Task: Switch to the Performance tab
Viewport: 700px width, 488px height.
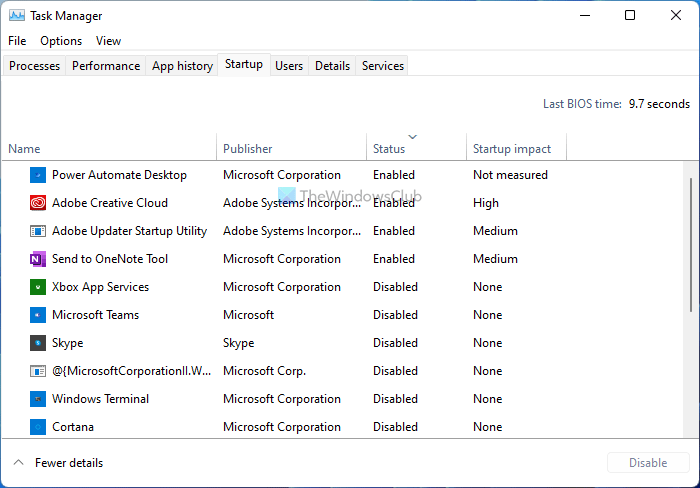Action: 106,66
